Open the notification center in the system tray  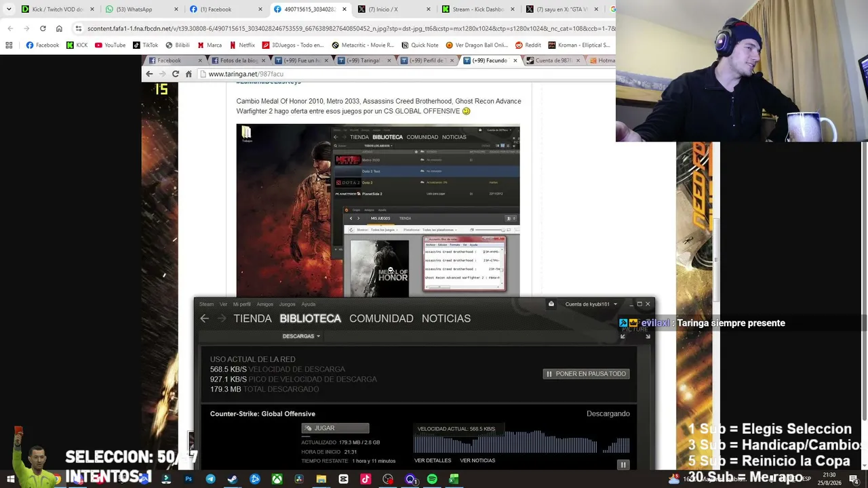(854, 479)
